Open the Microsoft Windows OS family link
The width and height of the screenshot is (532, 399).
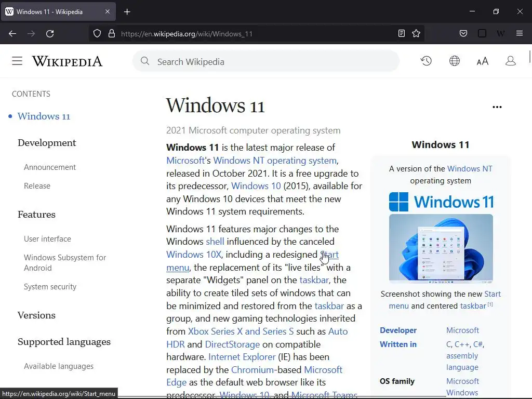tap(462, 387)
